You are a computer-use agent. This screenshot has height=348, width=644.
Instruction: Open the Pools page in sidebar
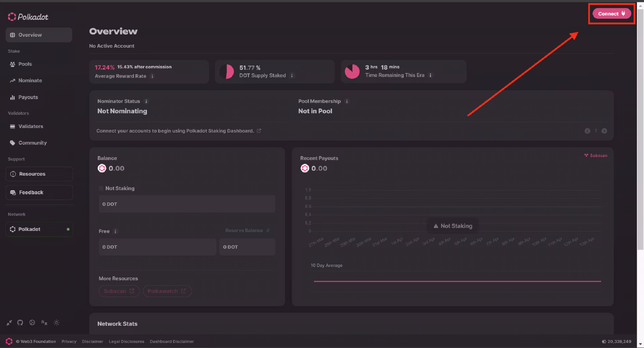coord(25,64)
